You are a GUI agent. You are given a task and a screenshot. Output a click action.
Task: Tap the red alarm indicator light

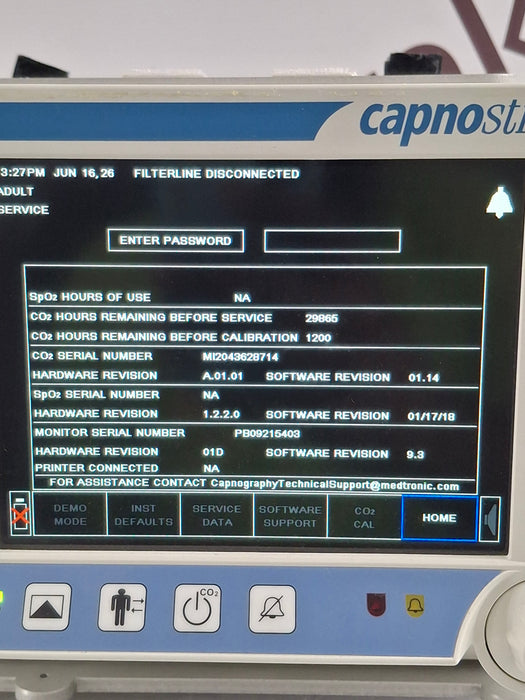376,604
